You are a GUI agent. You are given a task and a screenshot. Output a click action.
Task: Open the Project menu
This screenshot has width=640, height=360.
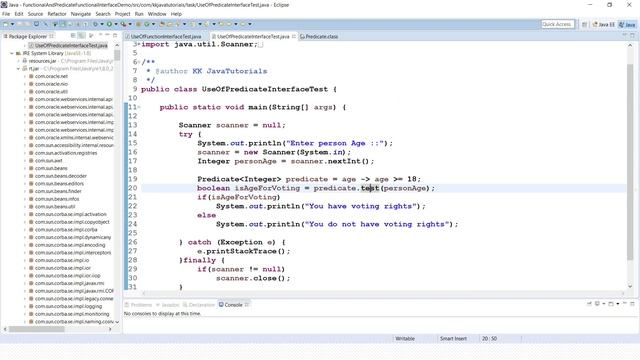tap(122, 14)
